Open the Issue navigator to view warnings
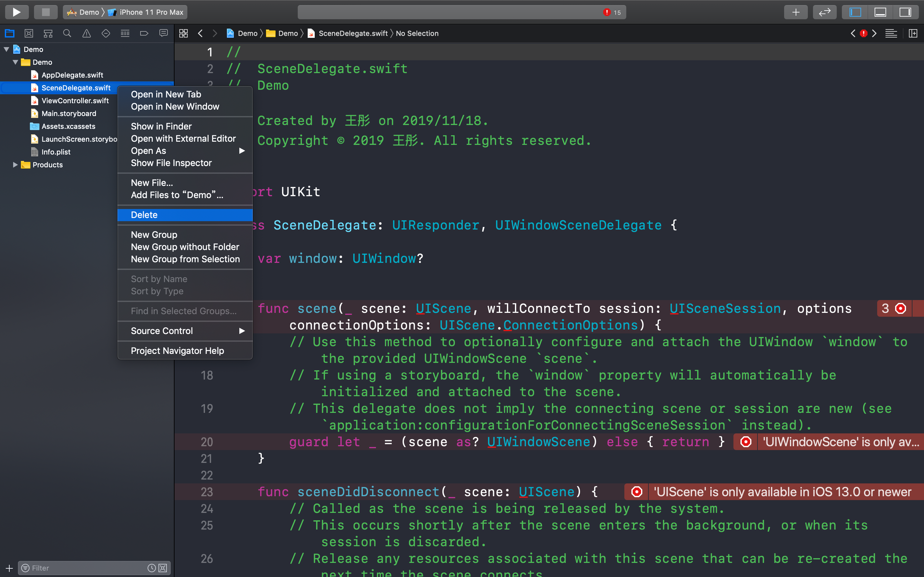 tap(86, 33)
